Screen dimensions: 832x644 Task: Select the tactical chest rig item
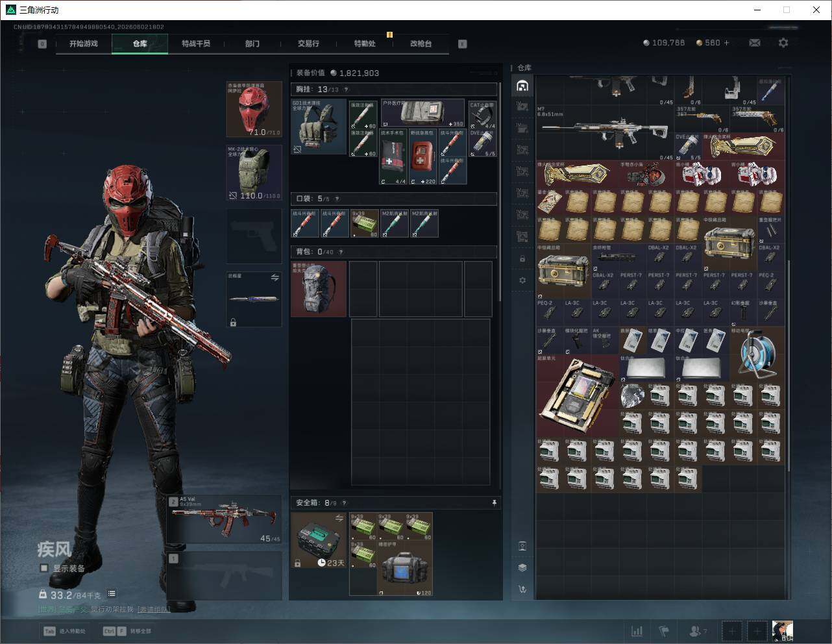point(319,127)
